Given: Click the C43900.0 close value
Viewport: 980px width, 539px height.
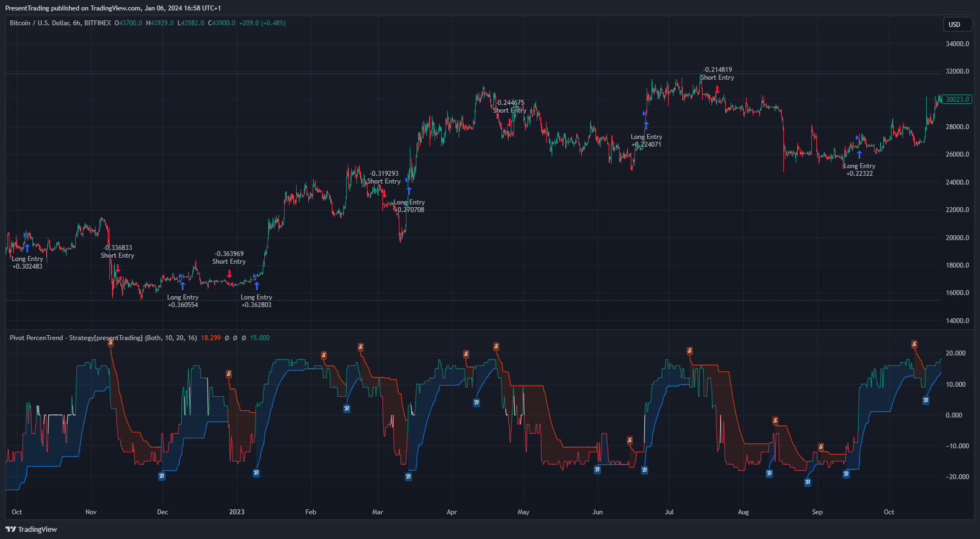Looking at the screenshot, I should pyautogui.click(x=221, y=23).
